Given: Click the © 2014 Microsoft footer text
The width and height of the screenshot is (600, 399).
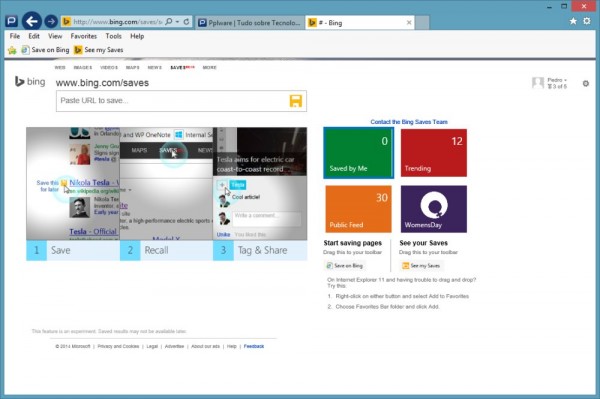Looking at the screenshot, I should tap(73, 346).
